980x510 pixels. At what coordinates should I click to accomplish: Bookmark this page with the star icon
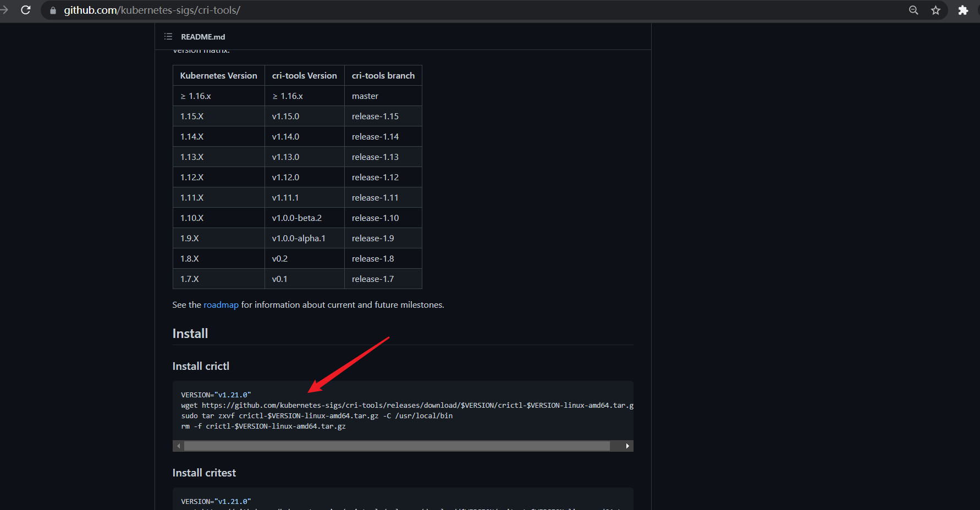[935, 10]
